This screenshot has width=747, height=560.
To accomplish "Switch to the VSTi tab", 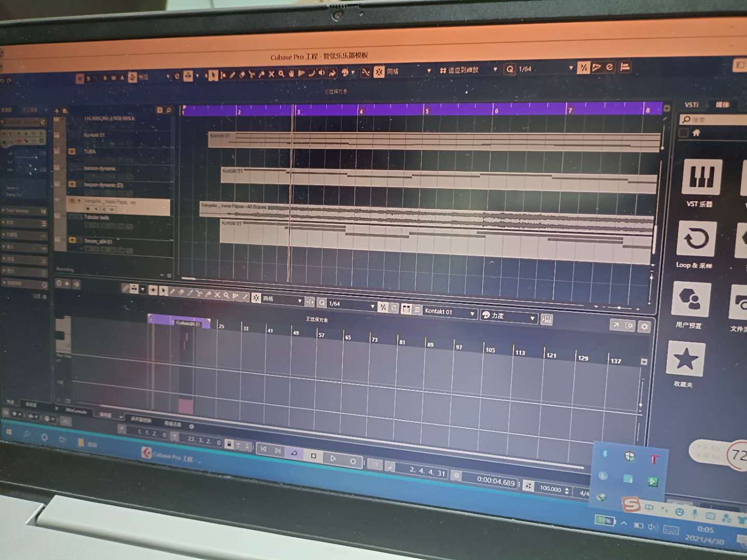I will (x=691, y=105).
